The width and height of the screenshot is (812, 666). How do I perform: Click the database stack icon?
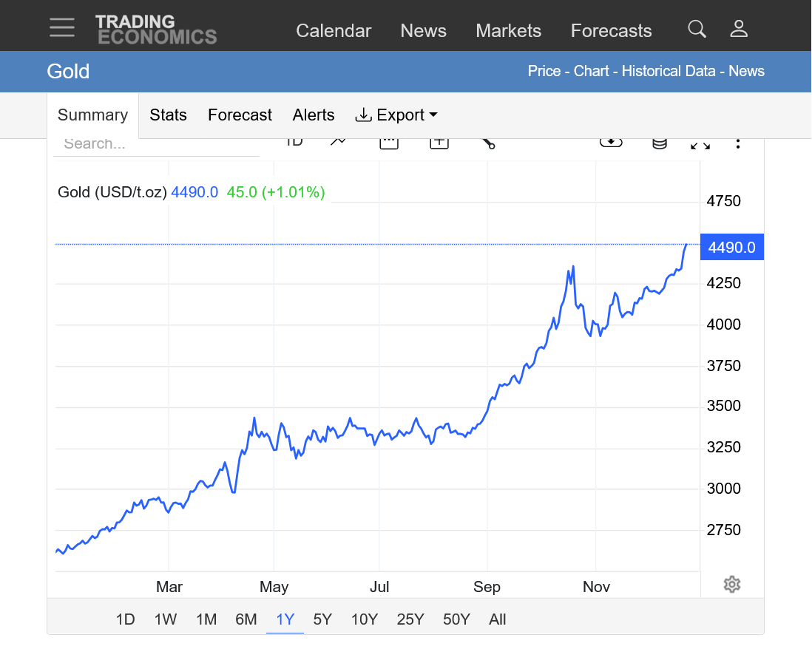(x=659, y=143)
